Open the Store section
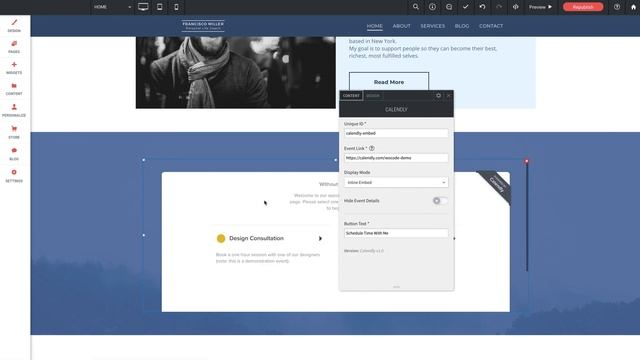Image resolution: width=640 pixels, height=360 pixels. point(14,132)
